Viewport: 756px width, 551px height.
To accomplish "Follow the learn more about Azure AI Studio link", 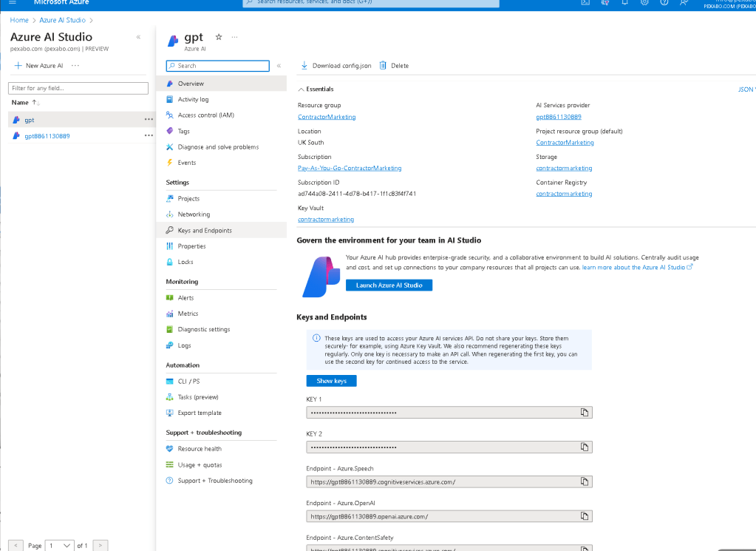I will click(x=637, y=267).
